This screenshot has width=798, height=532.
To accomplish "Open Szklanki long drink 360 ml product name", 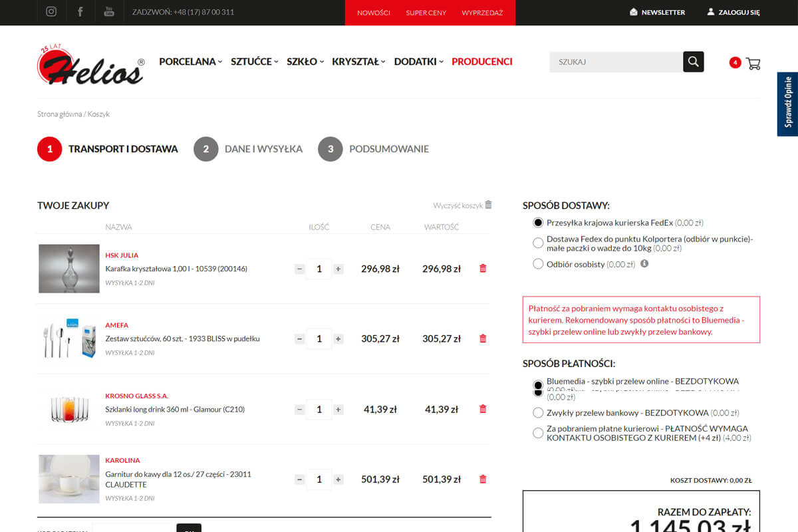I will (x=175, y=409).
